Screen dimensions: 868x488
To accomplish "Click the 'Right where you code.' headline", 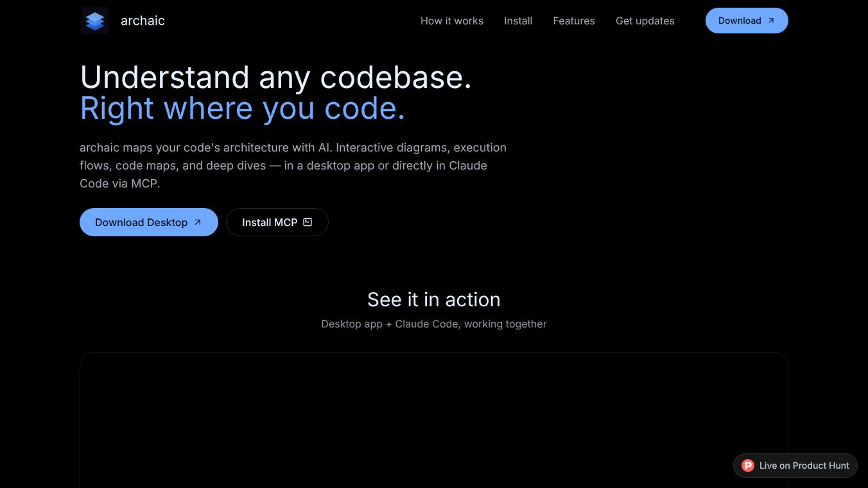I will [243, 109].
